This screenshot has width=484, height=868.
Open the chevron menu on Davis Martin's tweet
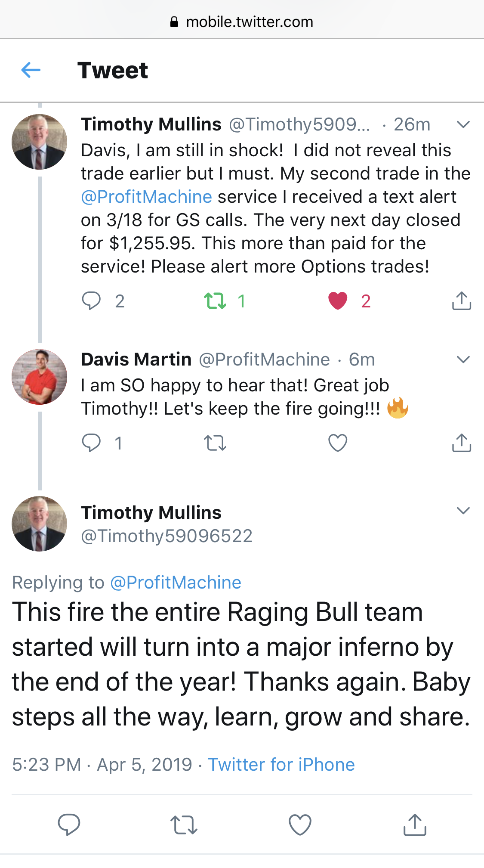(x=463, y=360)
